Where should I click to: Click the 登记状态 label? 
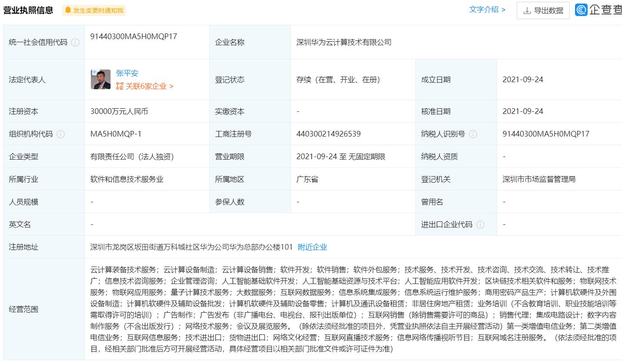point(230,80)
